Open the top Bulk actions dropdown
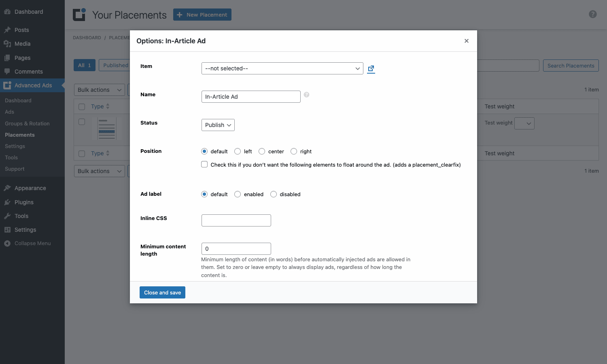This screenshot has width=607, height=364. (x=100, y=90)
